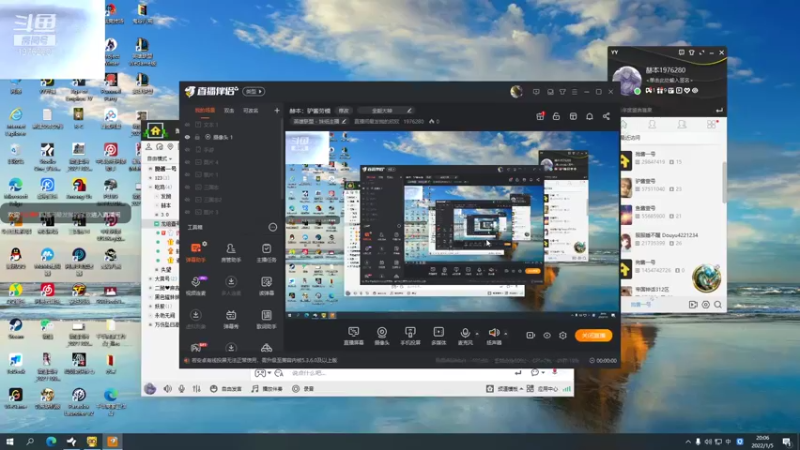Open the 主播任务 tool icon
800x450 pixels.
pyautogui.click(x=266, y=252)
